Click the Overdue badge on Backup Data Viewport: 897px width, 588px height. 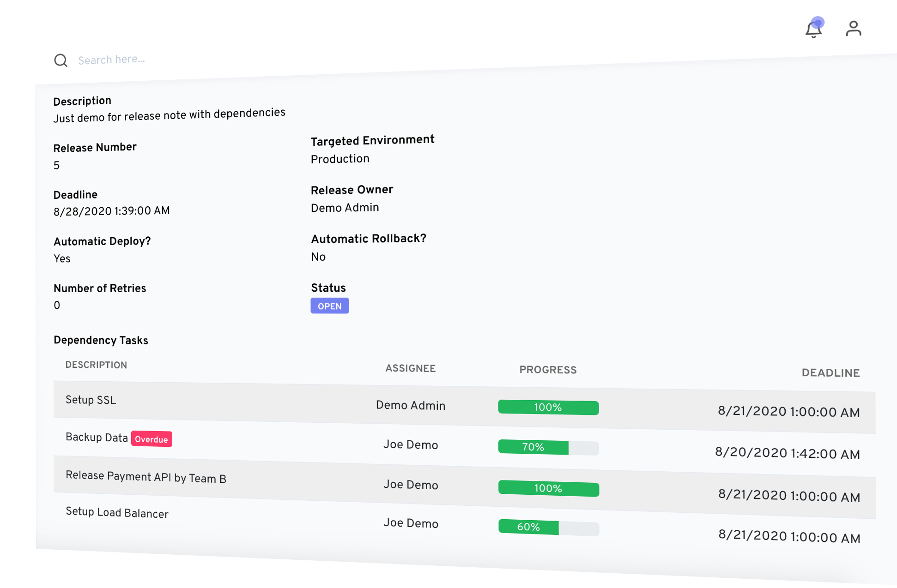(152, 439)
